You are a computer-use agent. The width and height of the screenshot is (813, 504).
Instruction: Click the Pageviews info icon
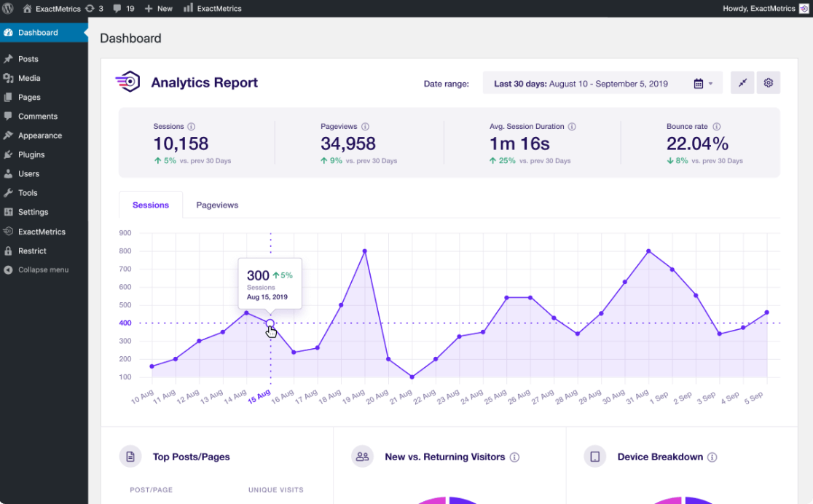click(x=365, y=127)
